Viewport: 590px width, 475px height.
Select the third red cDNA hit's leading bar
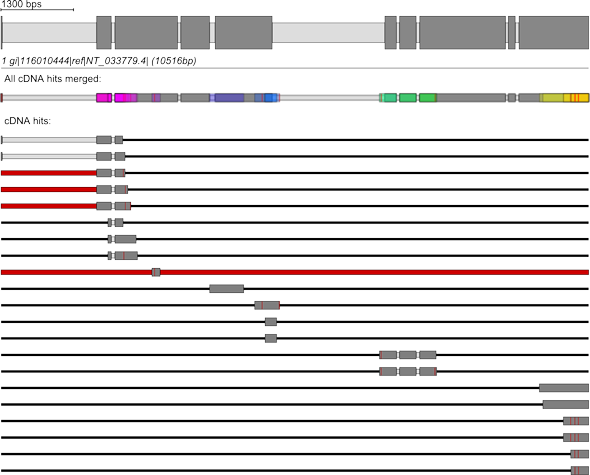(49, 206)
